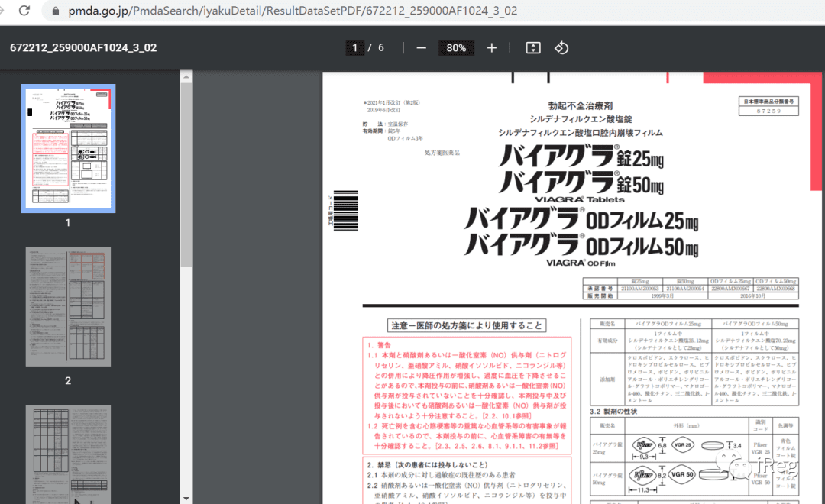The width and height of the screenshot is (825, 504).
Task: Click the '1. 警告' red heading
Action: pyautogui.click(x=379, y=345)
